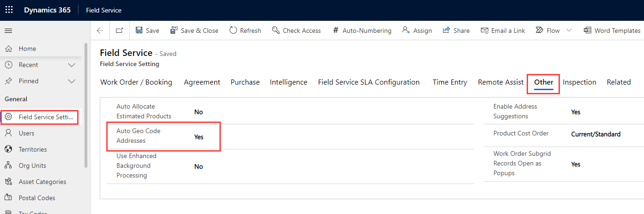Click the Refresh icon
Image resolution: width=644 pixels, height=214 pixels.
click(233, 31)
